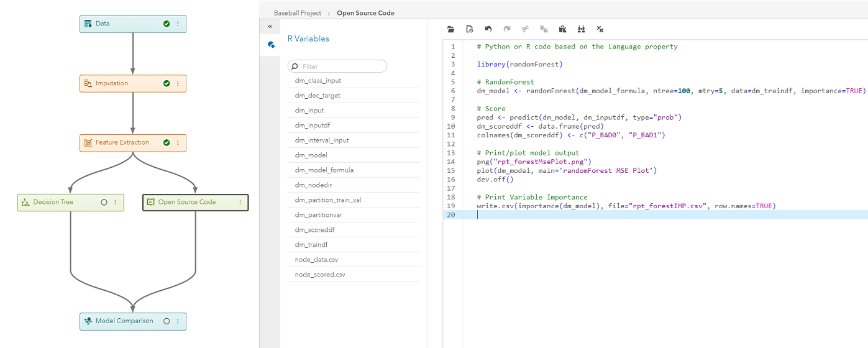This screenshot has height=348, width=868.
Task: Click dev.off() on line 16
Action: pyautogui.click(x=495, y=179)
